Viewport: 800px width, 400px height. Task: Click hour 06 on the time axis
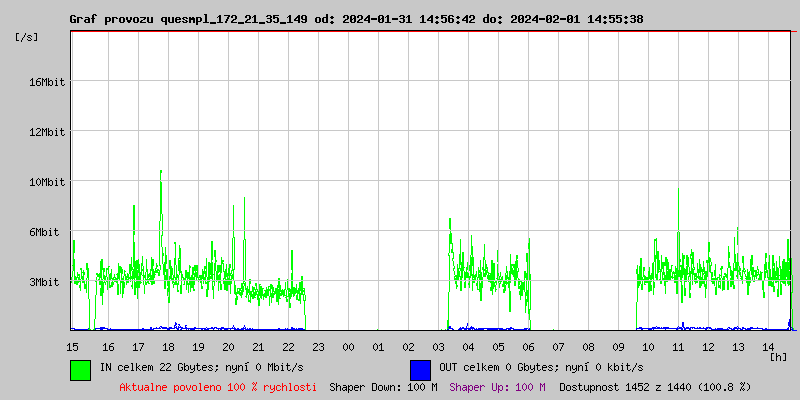pos(528,347)
